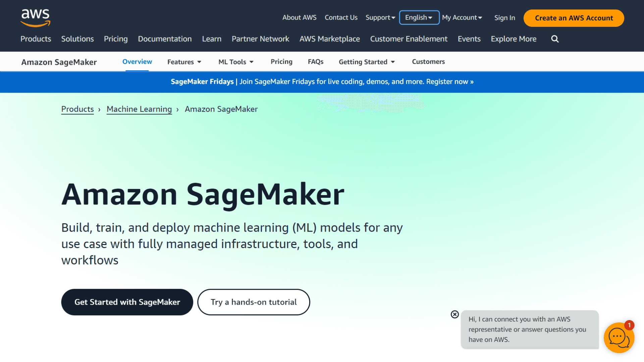Expand the My Account menu
Screen dimensions: 644x362
(x=462, y=17)
